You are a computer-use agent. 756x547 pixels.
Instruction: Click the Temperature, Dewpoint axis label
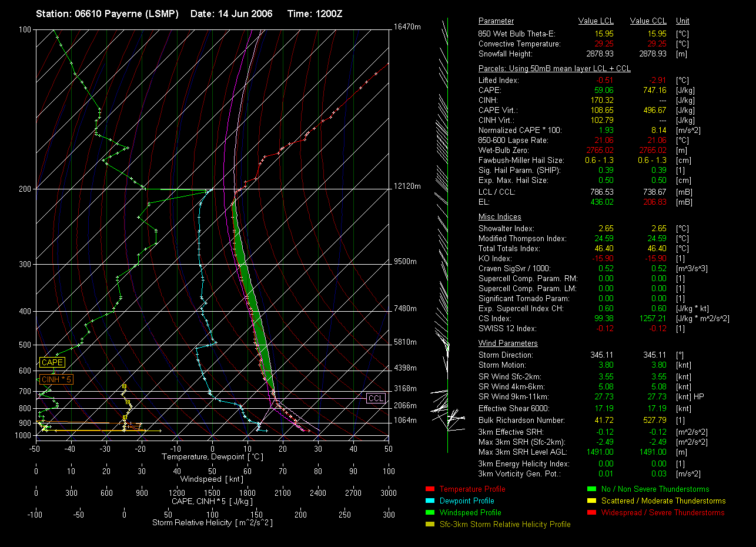[212, 457]
